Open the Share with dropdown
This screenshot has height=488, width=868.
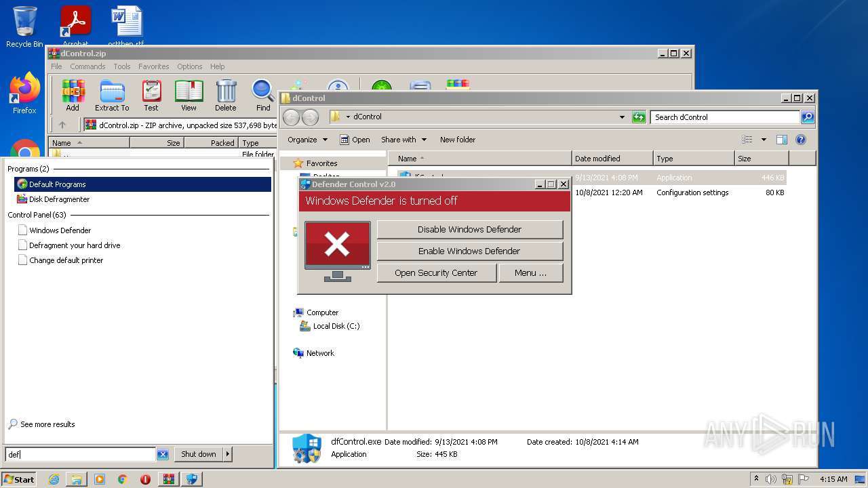tap(403, 140)
